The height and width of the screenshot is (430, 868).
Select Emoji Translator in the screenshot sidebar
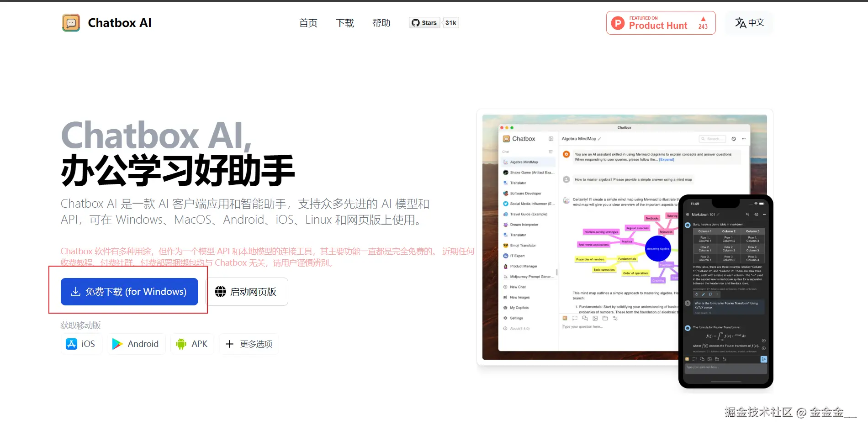[528, 246]
